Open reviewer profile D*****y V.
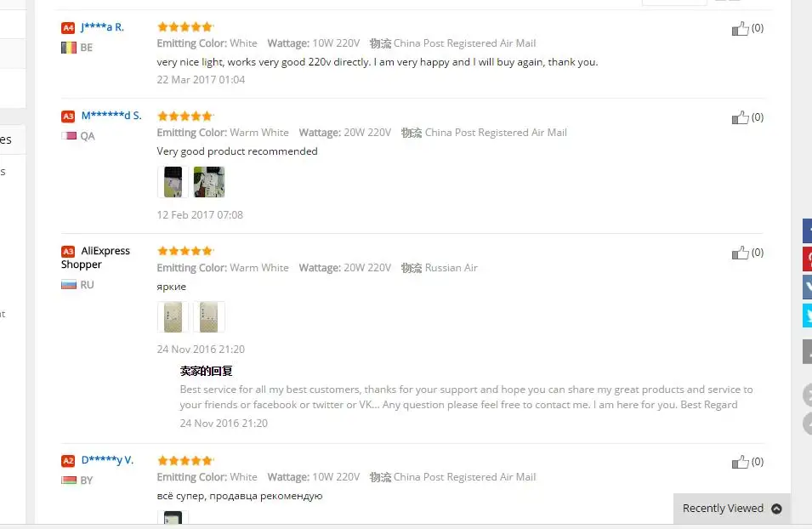Screen dimensions: 812x529 (107, 460)
